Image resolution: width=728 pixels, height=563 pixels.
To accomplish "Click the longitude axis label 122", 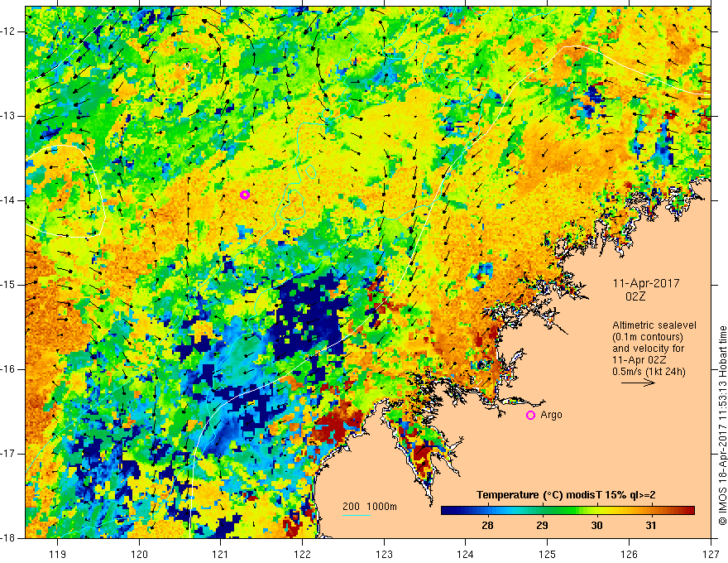I will point(302,554).
